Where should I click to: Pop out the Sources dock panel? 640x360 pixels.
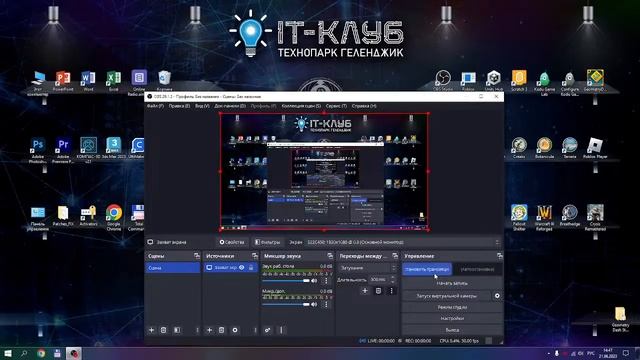(x=255, y=256)
